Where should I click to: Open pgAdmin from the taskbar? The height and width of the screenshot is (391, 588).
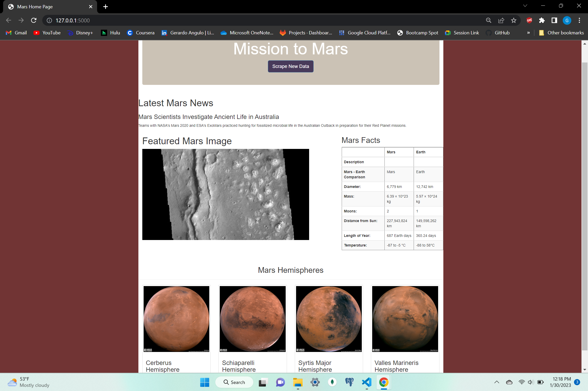[x=349, y=382]
